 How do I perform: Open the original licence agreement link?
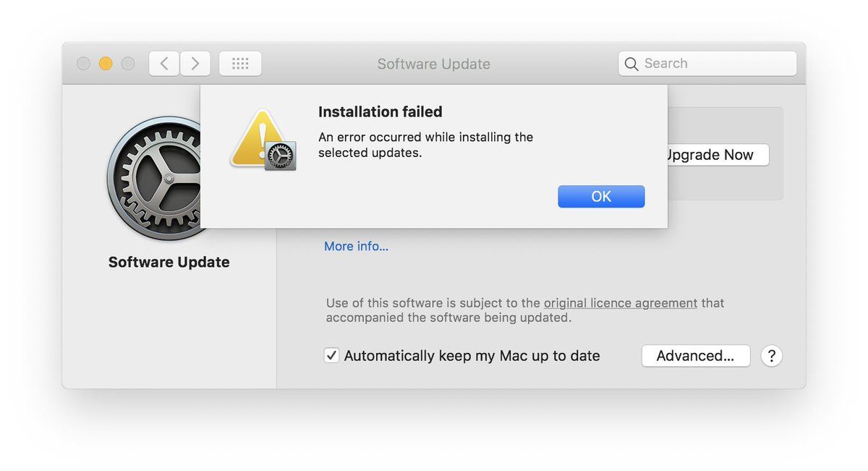tap(621, 303)
